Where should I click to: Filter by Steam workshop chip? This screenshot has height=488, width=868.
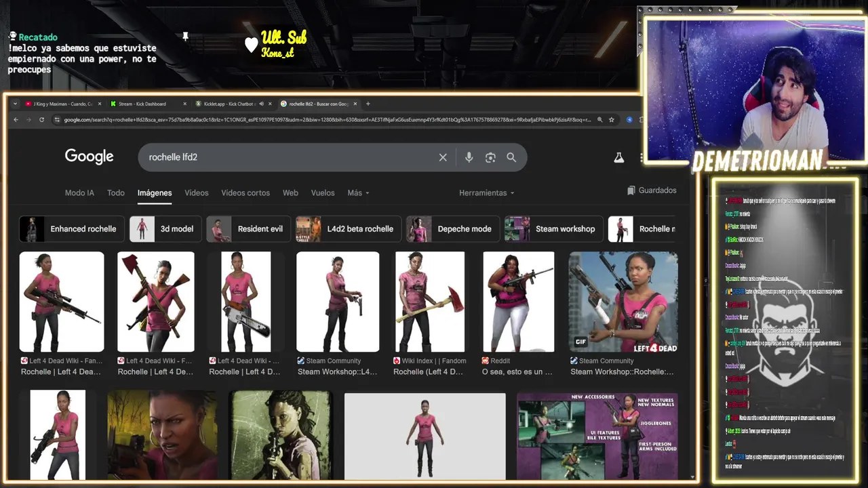point(553,229)
